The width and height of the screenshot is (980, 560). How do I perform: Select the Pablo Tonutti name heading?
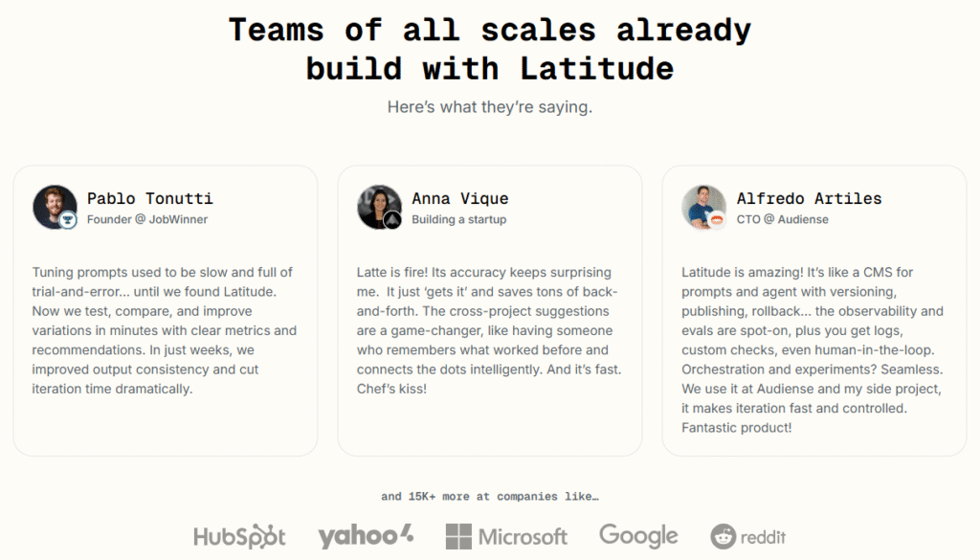pos(150,199)
